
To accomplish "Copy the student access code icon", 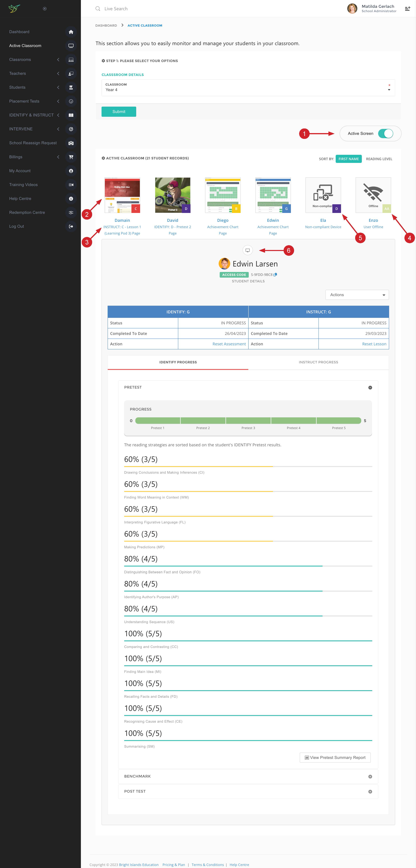I will [x=275, y=275].
